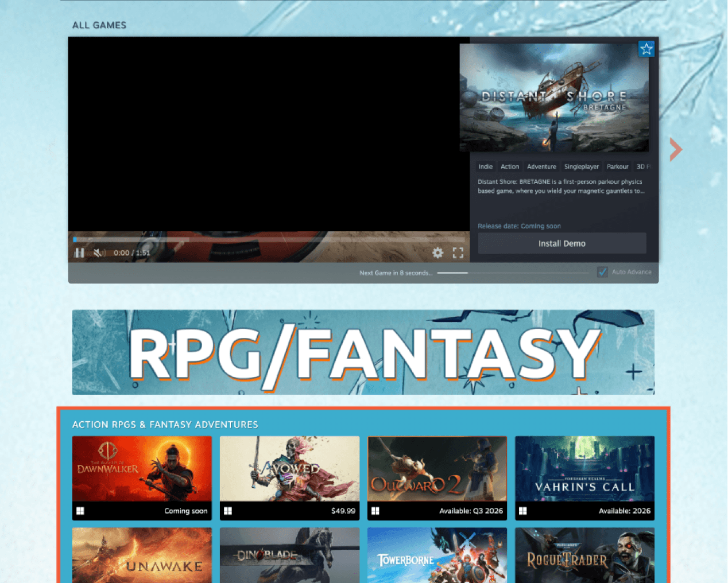This screenshot has width=728, height=583.
Task: Unmute the trailer with the speaker icon
Action: (x=99, y=252)
